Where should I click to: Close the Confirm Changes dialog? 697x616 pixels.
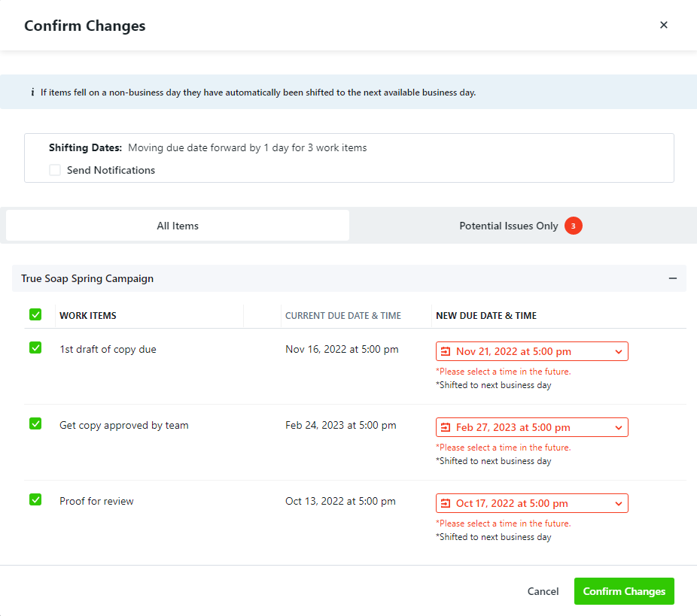pyautogui.click(x=663, y=25)
